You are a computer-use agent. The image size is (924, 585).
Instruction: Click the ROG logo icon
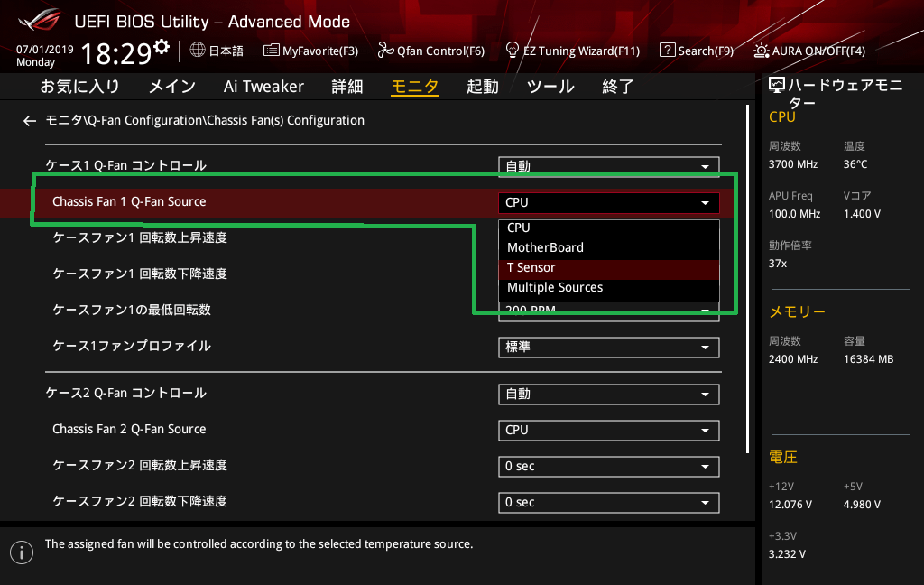40,20
